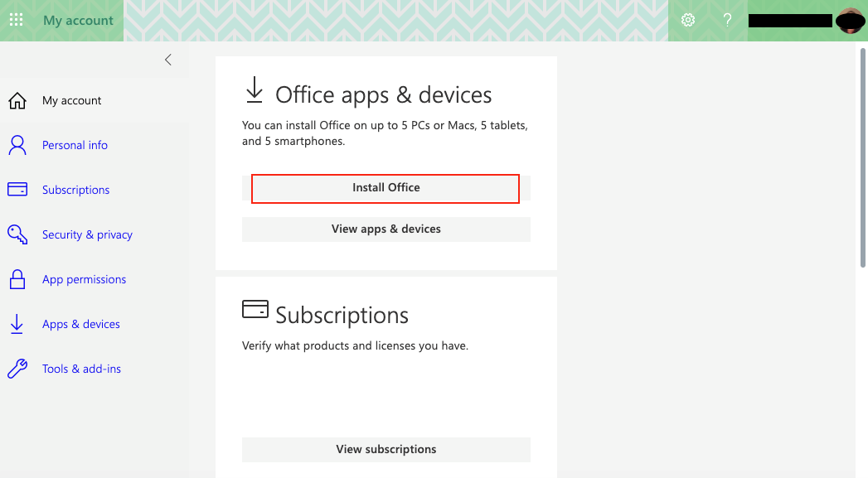Screen dimensions: 868x478
Task: Click the card icon in the sidebar
Action: tap(17, 189)
